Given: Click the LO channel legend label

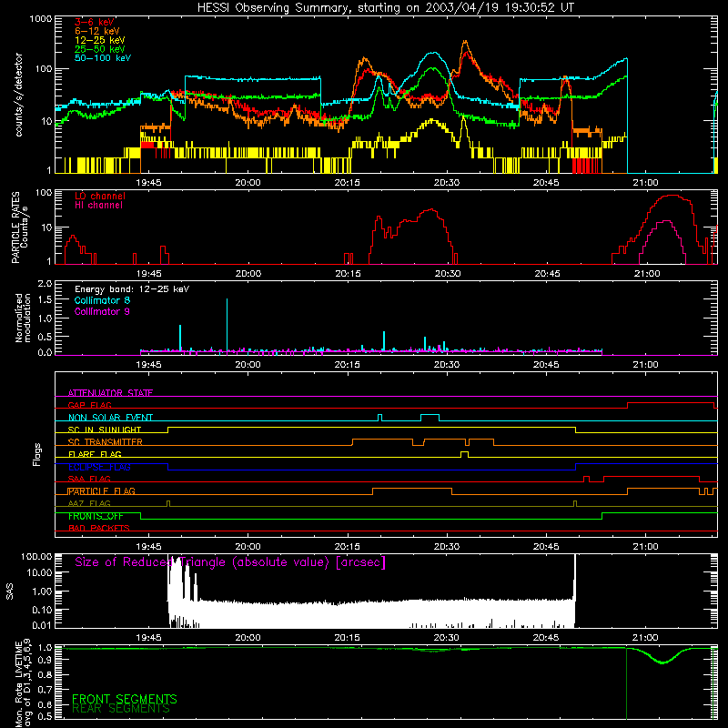Looking at the screenshot, I should click(x=100, y=196).
